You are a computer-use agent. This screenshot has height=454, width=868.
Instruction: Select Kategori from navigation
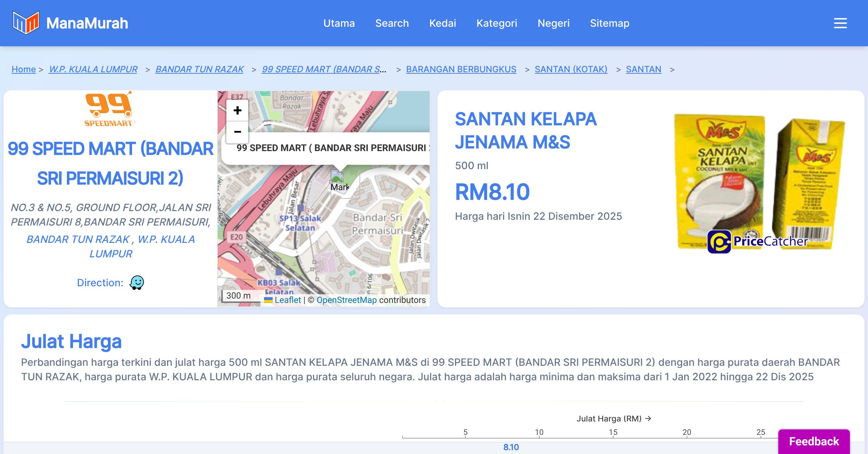(x=497, y=23)
